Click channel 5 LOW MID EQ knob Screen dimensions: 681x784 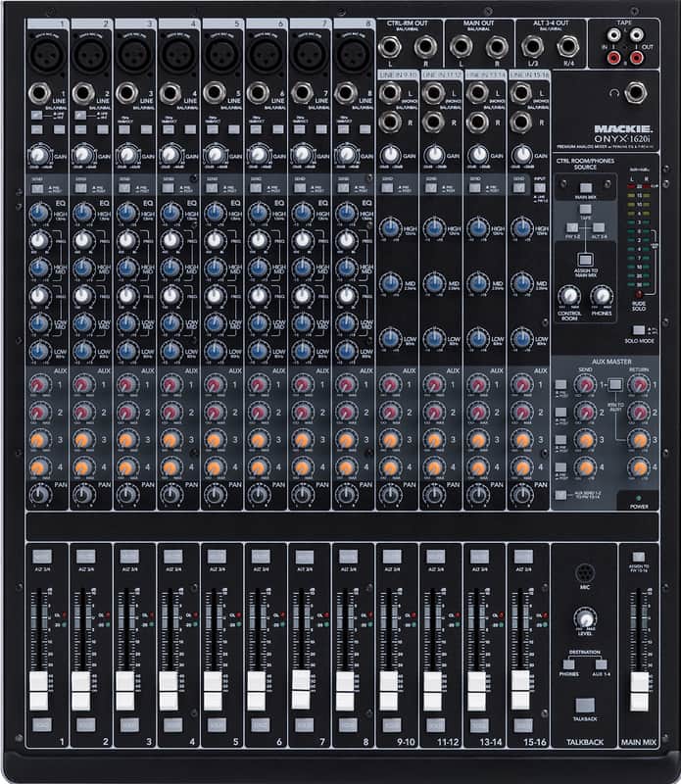[x=215, y=323]
